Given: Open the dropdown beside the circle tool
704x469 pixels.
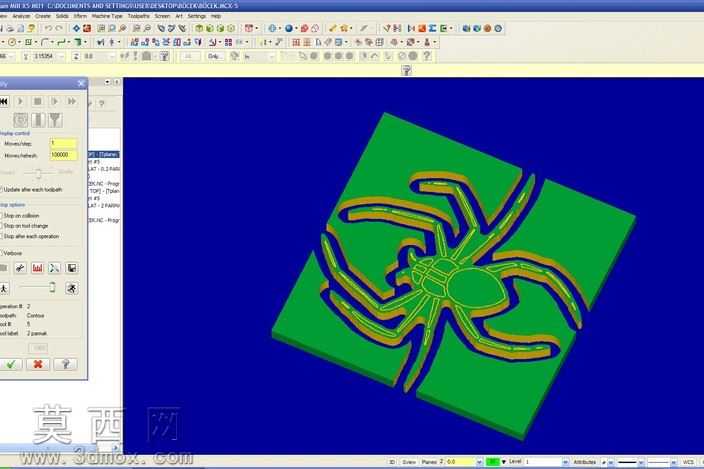Looking at the screenshot, I should (x=19, y=42).
